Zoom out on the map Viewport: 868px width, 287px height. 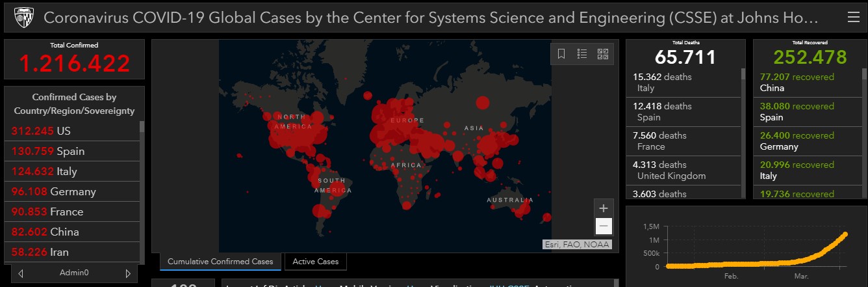tap(604, 226)
